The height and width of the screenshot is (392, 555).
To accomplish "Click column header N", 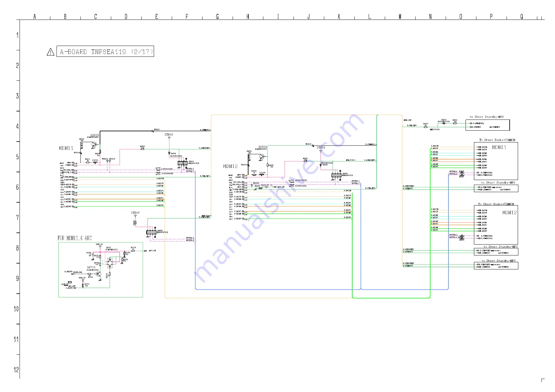I will (430, 16).
